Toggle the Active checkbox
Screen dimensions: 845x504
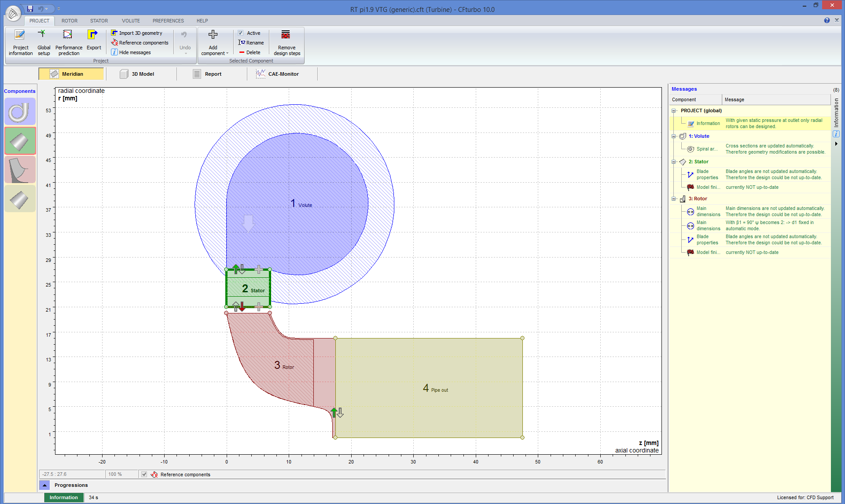tap(241, 33)
